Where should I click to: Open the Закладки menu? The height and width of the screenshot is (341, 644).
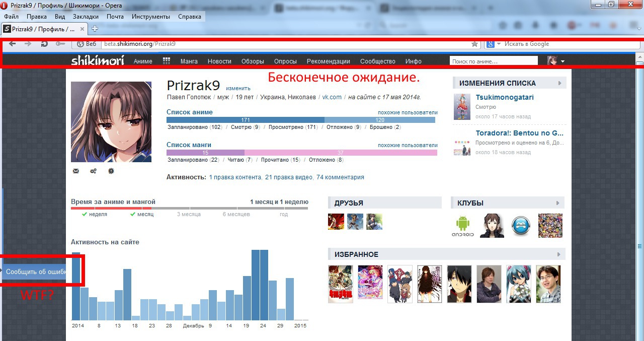tap(86, 17)
